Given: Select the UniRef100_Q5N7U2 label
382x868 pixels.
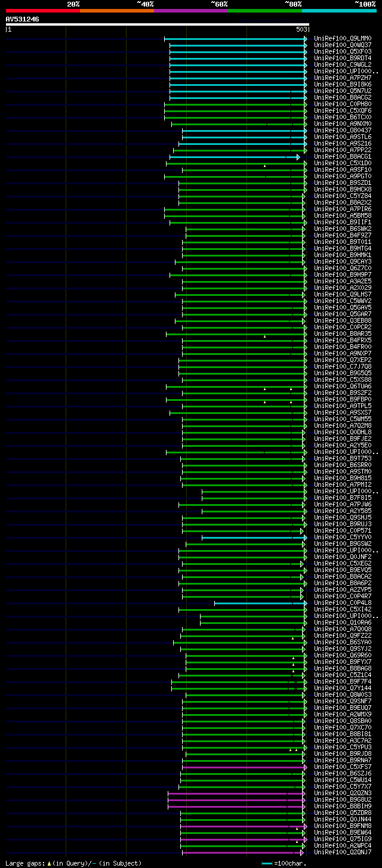Looking at the screenshot, I should tap(343, 91).
